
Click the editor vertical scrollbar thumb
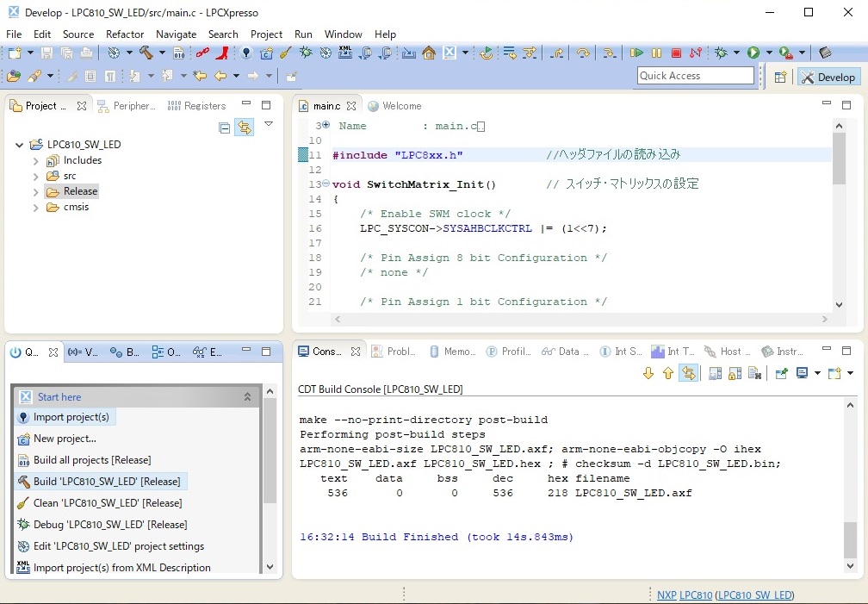[839, 159]
